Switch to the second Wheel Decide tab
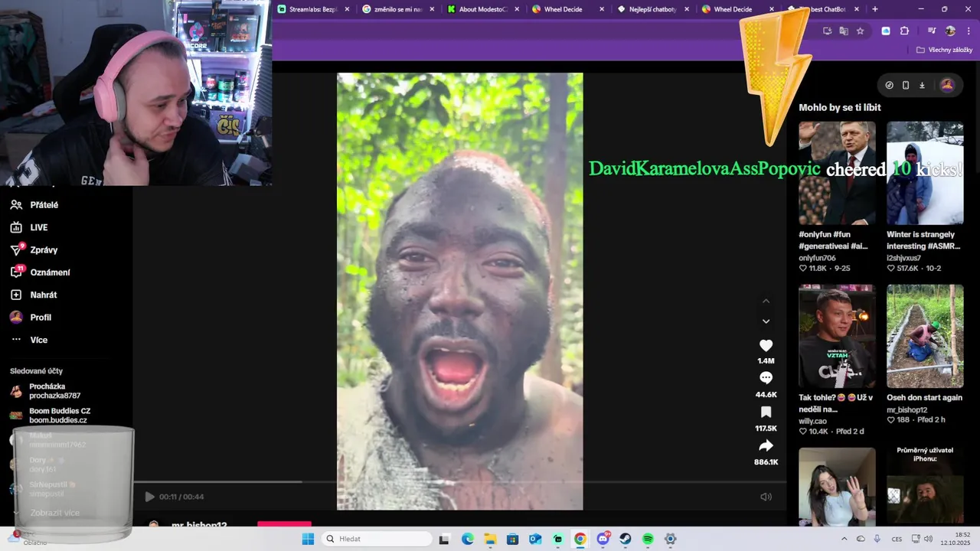 [733, 9]
